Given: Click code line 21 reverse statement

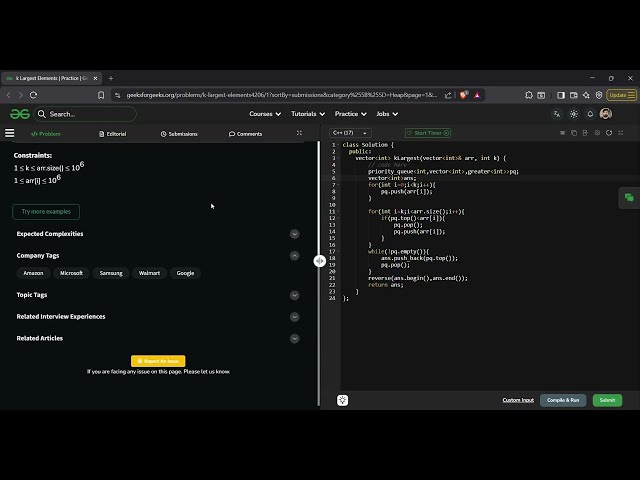Looking at the screenshot, I should pyautogui.click(x=418, y=278).
